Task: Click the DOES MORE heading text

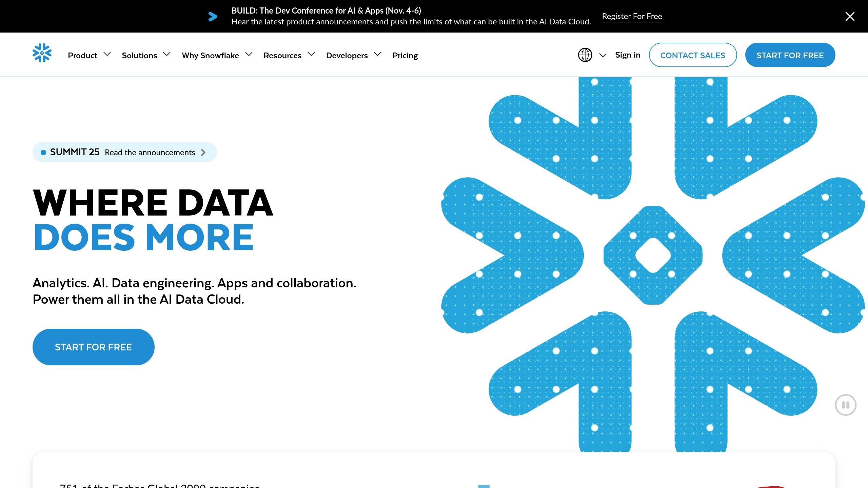Action: point(144,237)
